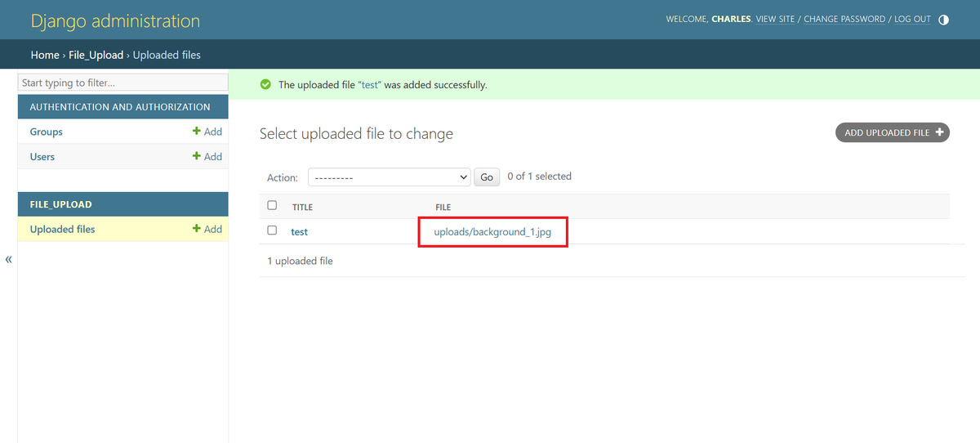Click the green plus beside Groups
Viewport: 980px width, 443px height.
coord(196,132)
